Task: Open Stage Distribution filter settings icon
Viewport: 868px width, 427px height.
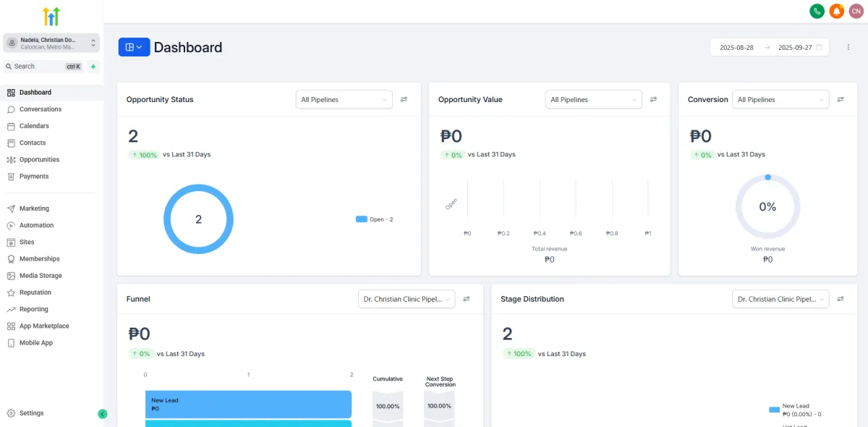Action: 841,299
